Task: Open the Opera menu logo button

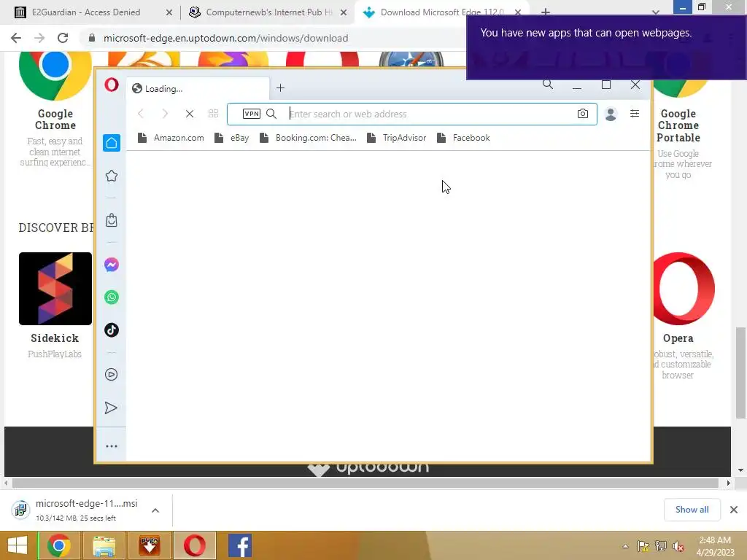Action: pyautogui.click(x=112, y=85)
